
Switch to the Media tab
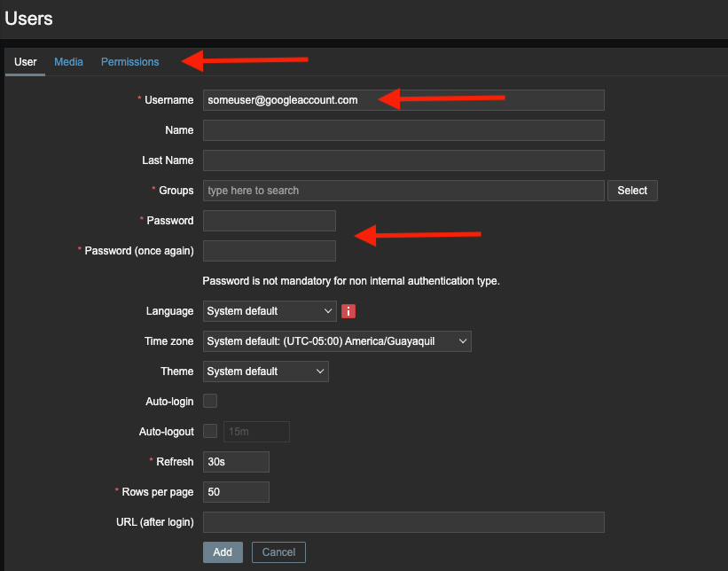pos(68,62)
